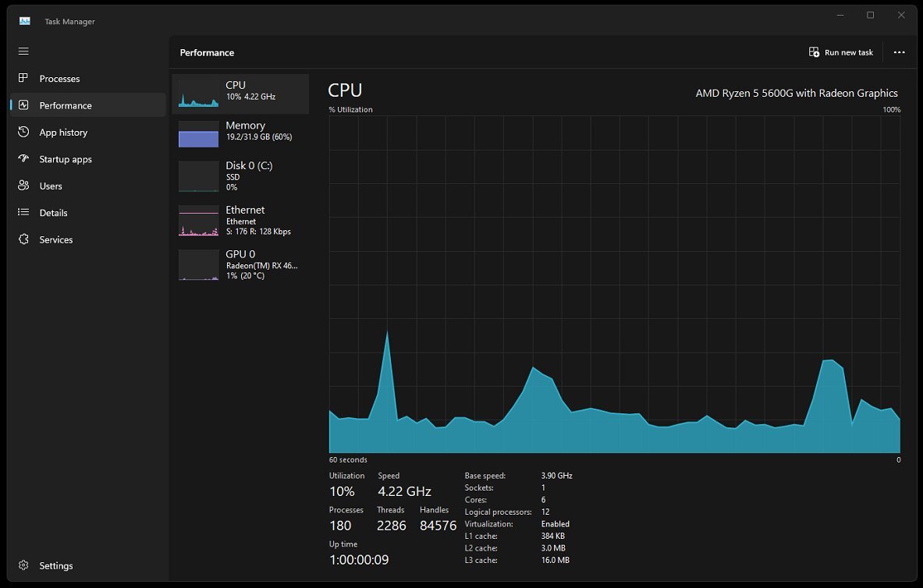This screenshot has width=923, height=588.
Task: Click the 60 seconds axis label
Action: (x=348, y=459)
